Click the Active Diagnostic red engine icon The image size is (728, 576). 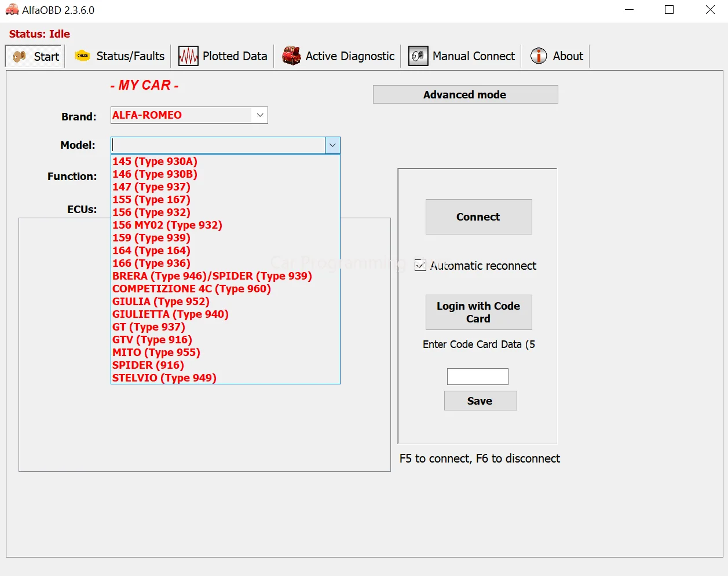(291, 56)
